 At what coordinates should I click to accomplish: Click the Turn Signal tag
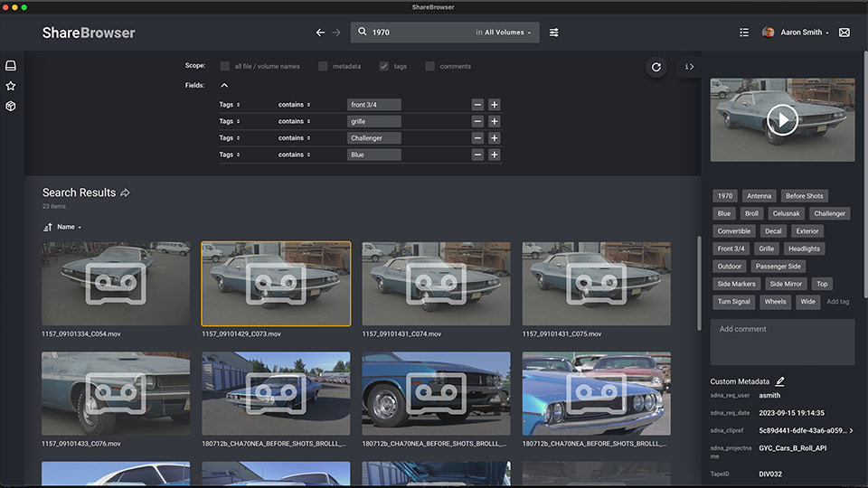733,302
